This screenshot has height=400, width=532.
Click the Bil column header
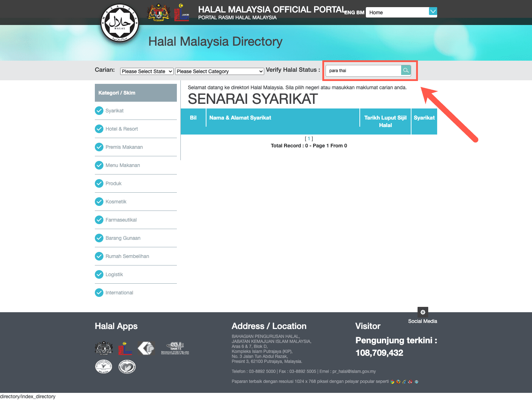click(193, 118)
